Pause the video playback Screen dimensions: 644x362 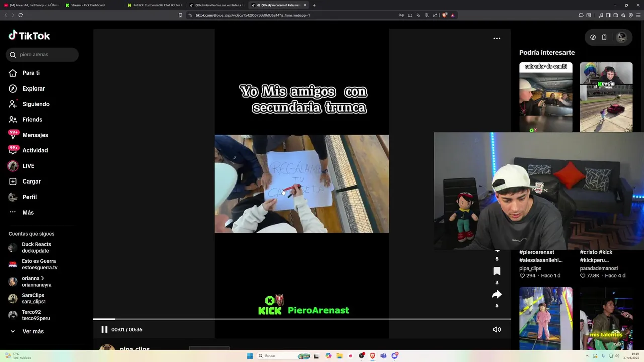[x=104, y=330]
